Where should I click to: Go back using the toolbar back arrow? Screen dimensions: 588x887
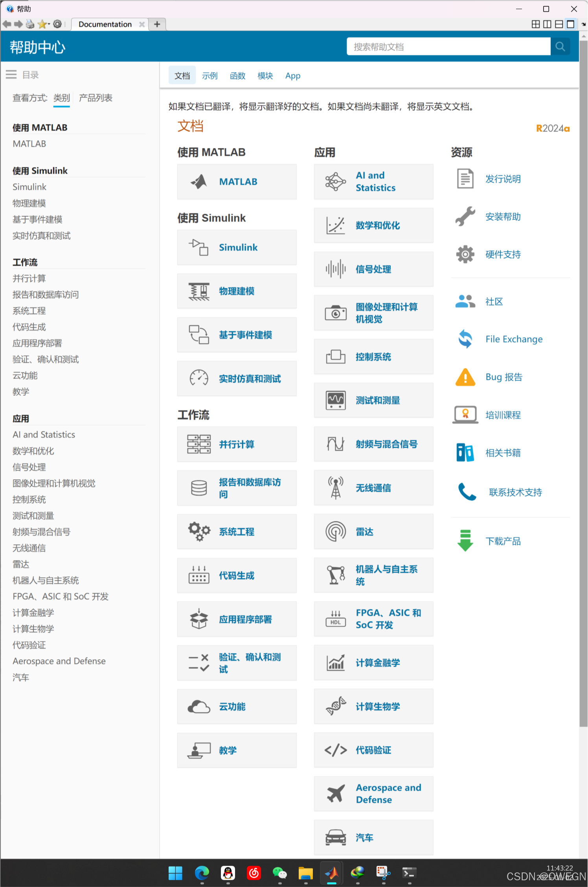click(7, 24)
